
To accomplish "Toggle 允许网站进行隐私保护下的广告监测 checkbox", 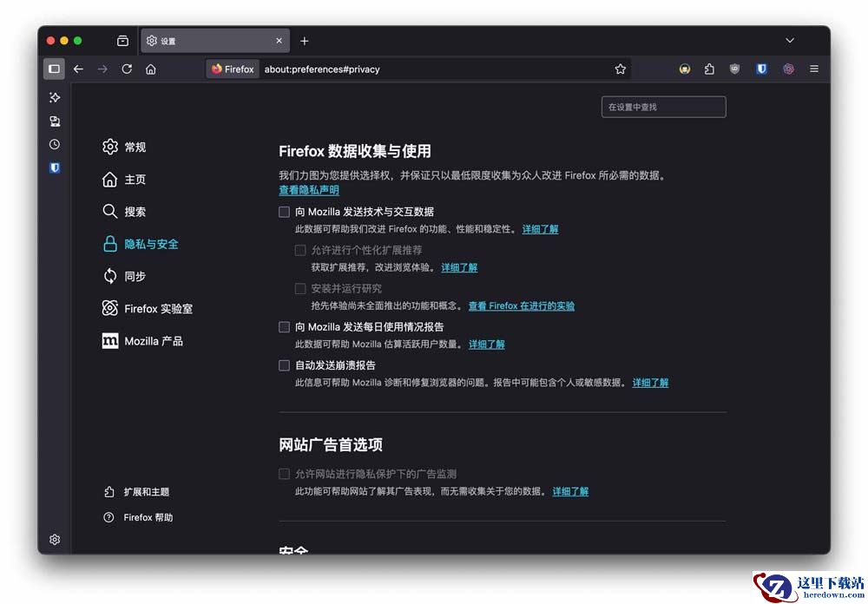I will pyautogui.click(x=284, y=474).
